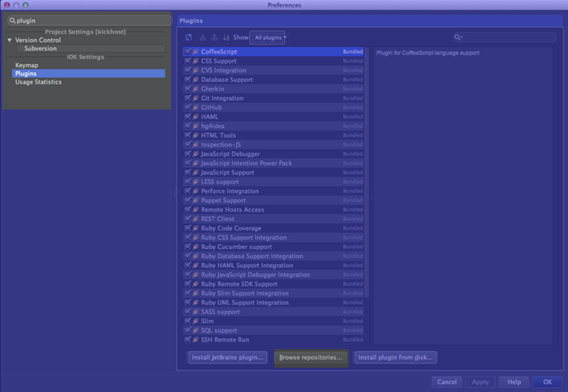Screen dimensions: 568x392
Task: Click the plug icon beside JavaScript Debugger
Action: point(196,154)
